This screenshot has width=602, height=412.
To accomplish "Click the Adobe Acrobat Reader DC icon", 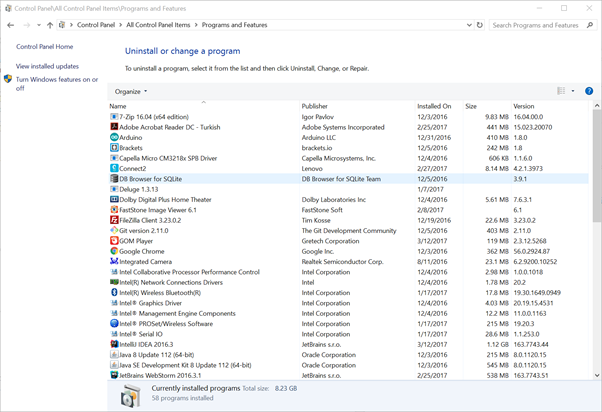I will [x=114, y=127].
